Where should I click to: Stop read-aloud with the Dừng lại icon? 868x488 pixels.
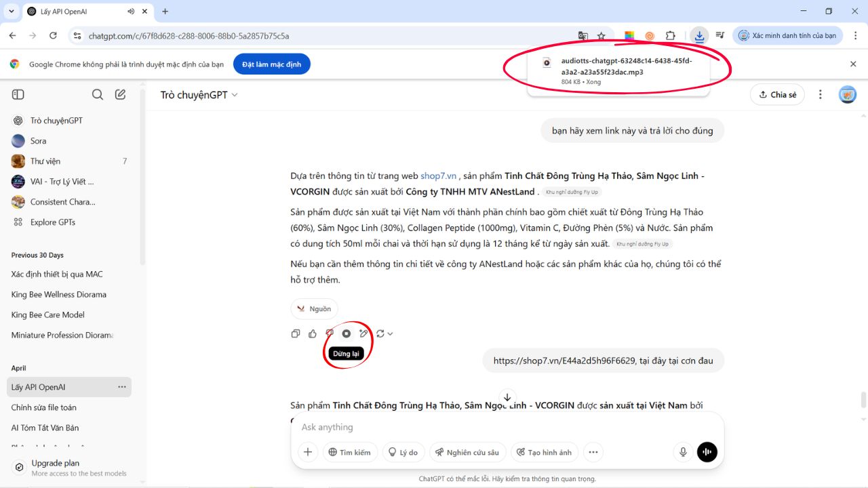pos(347,333)
